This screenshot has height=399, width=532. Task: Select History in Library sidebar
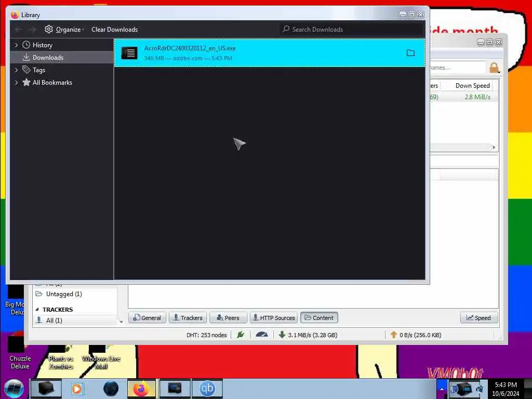(x=42, y=45)
